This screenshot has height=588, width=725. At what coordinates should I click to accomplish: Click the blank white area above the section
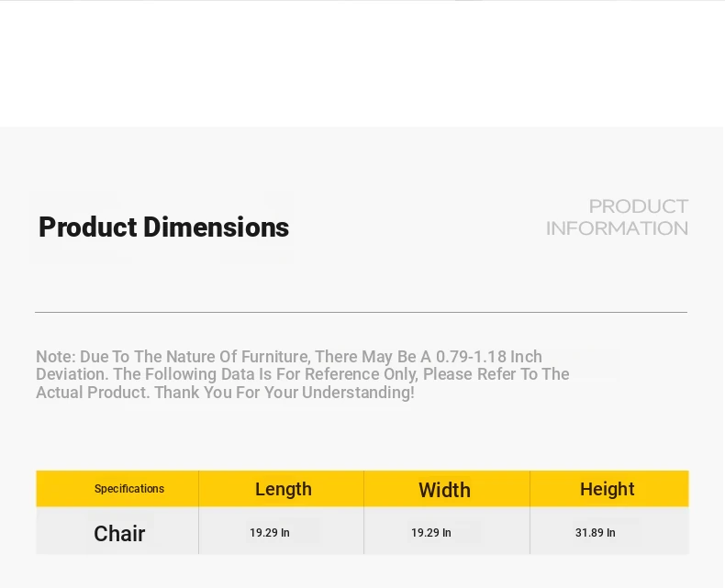(x=362, y=64)
